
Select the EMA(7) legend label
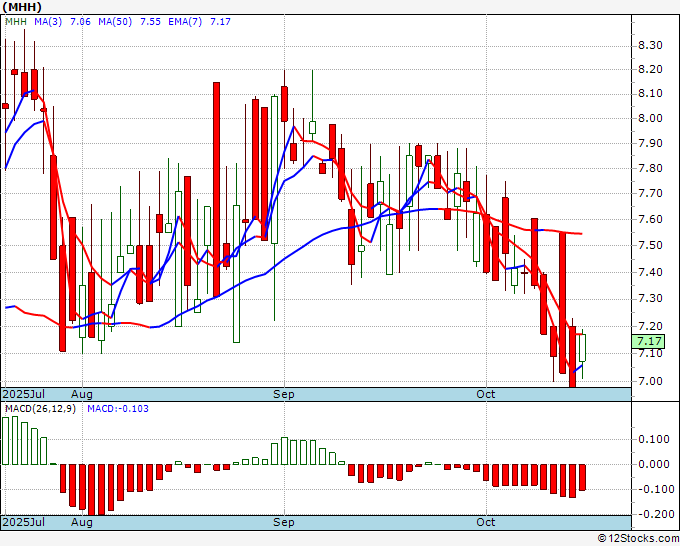185,22
